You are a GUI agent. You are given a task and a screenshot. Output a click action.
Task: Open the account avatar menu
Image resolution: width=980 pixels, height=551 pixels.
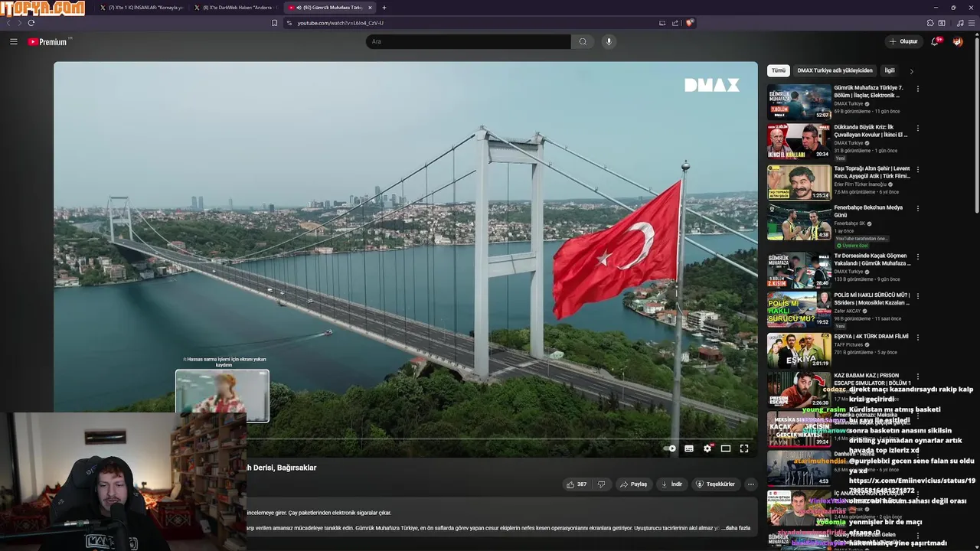click(958, 41)
